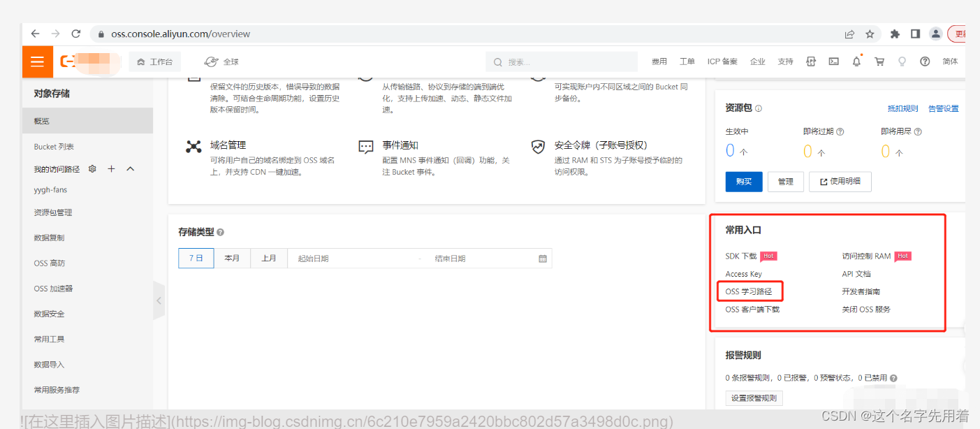Open the Access Key link
This screenshot has width=980, height=429.
coord(744,274)
